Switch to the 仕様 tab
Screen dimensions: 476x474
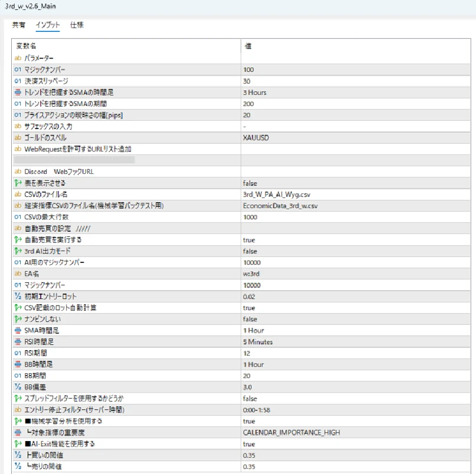77,25
